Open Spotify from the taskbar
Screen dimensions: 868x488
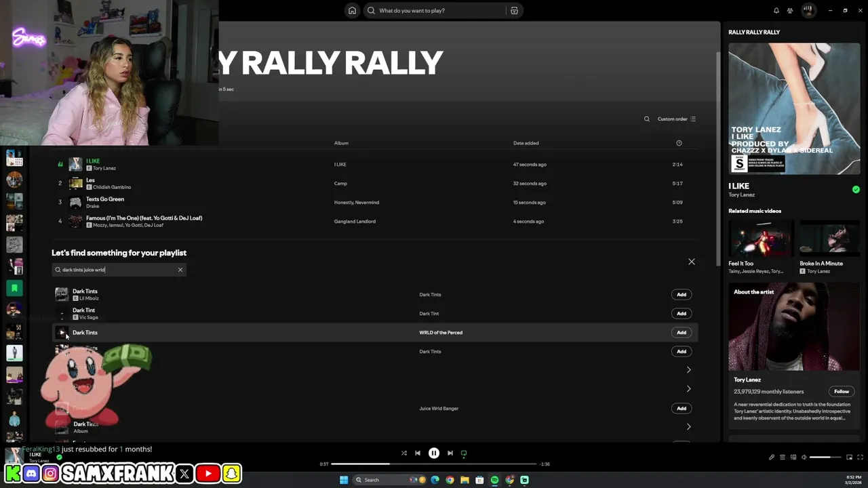[494, 480]
